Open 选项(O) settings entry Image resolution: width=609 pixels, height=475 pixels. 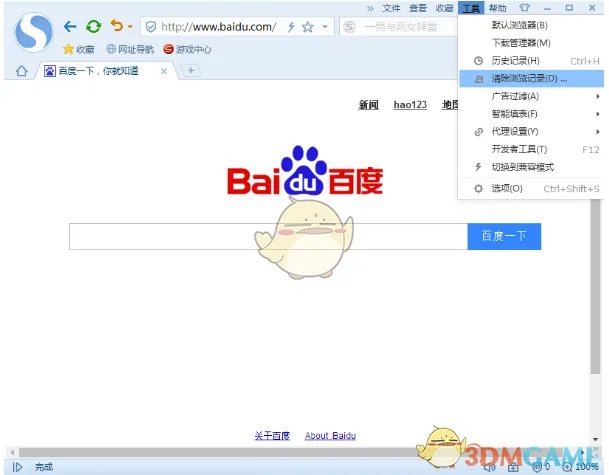click(x=531, y=189)
